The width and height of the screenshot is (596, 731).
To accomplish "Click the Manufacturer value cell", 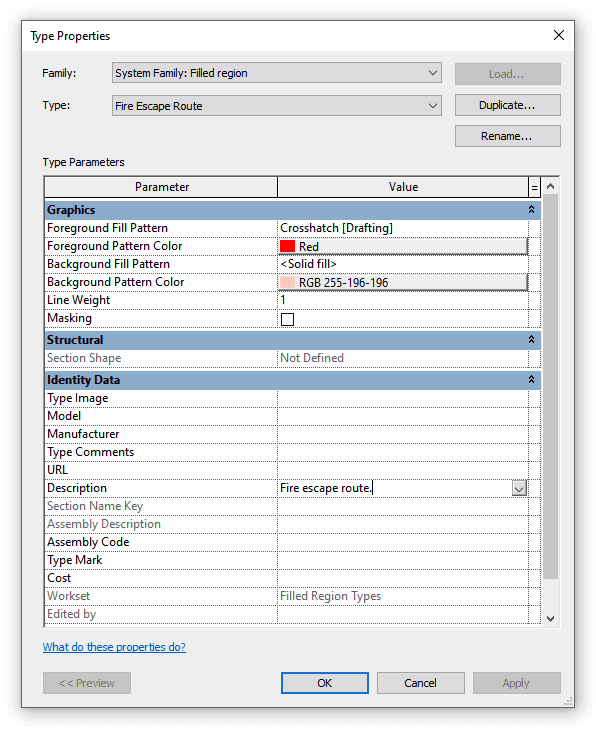I will [403, 434].
